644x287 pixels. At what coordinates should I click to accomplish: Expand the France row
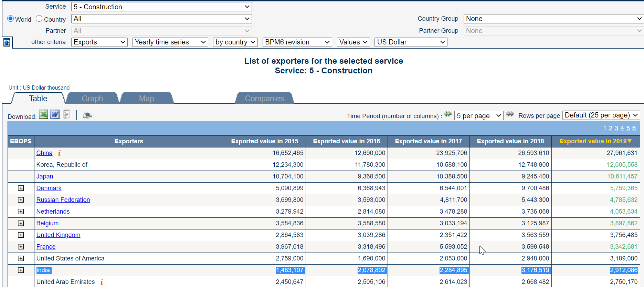(x=21, y=247)
